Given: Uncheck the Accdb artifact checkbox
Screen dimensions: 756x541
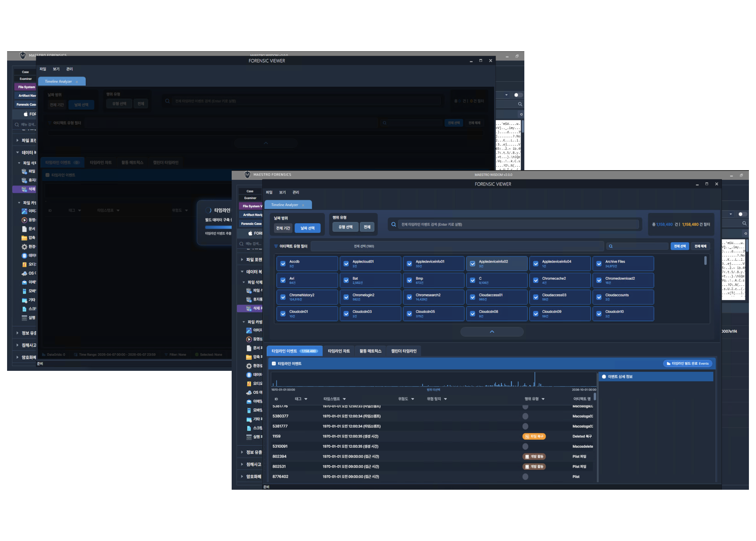Looking at the screenshot, I should click(283, 264).
